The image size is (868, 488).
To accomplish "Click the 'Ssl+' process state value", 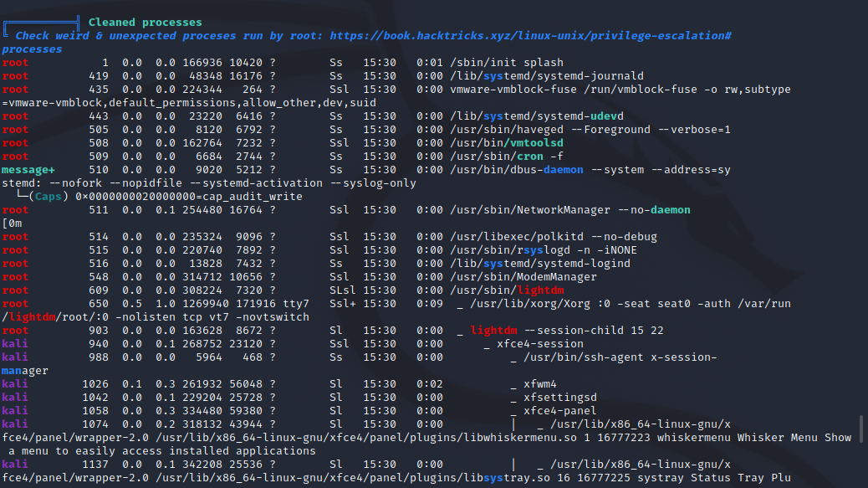I will point(343,304).
